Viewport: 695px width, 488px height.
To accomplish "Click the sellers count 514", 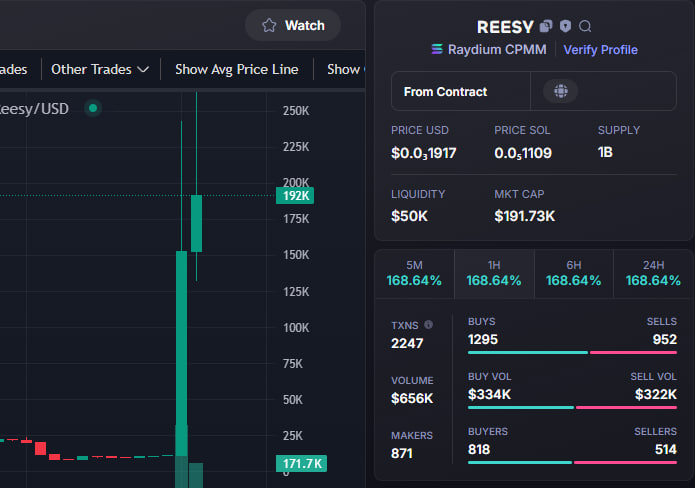I will (666, 449).
